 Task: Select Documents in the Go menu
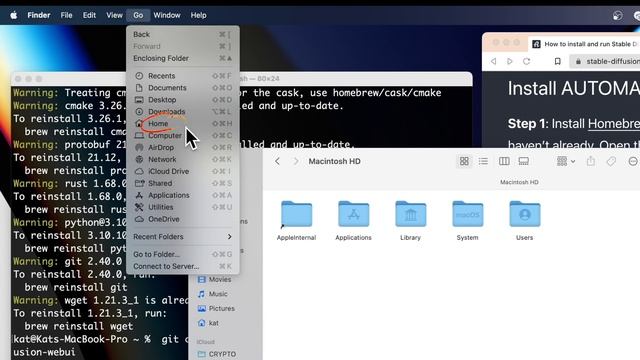point(182,88)
